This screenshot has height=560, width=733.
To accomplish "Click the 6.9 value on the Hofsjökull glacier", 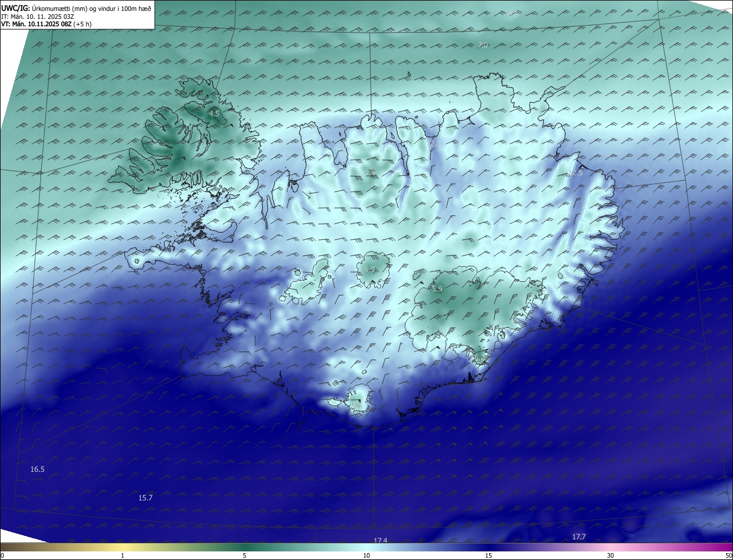I will point(369,270).
